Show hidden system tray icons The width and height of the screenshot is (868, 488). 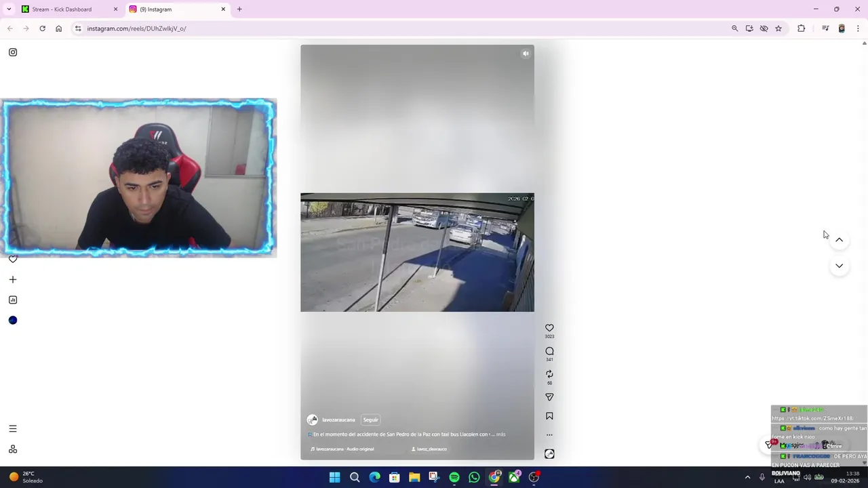tap(747, 477)
